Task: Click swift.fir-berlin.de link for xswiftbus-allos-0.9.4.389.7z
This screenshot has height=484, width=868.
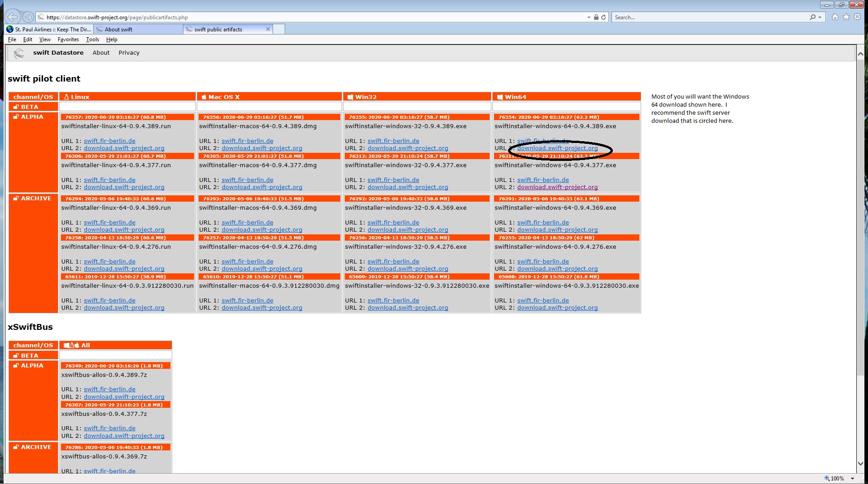Action: point(109,389)
